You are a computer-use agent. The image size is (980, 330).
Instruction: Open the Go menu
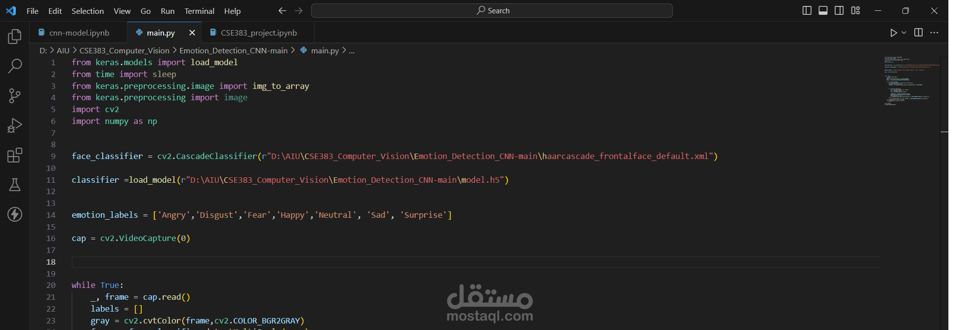146,11
